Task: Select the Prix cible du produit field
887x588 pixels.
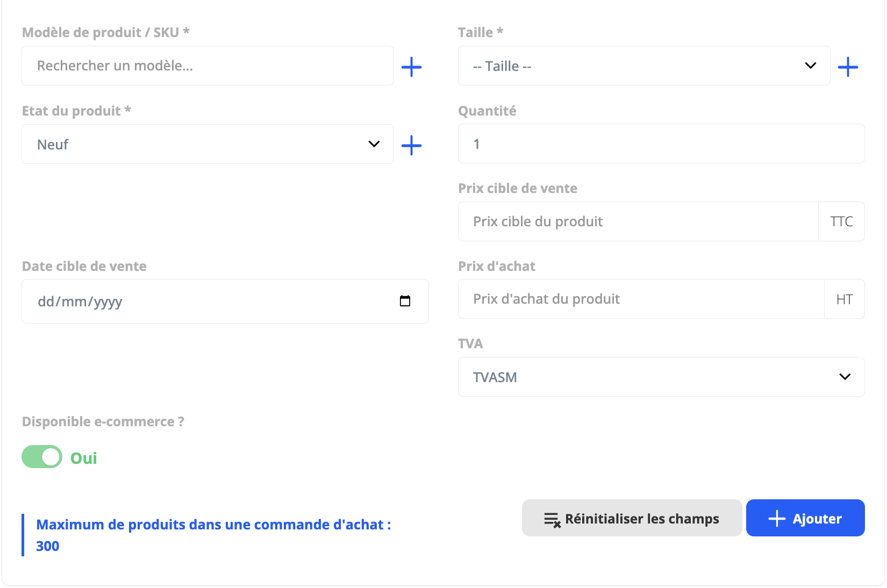Action: point(638,221)
